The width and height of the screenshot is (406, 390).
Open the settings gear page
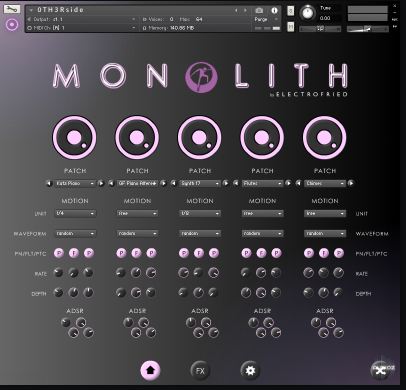[250, 370]
